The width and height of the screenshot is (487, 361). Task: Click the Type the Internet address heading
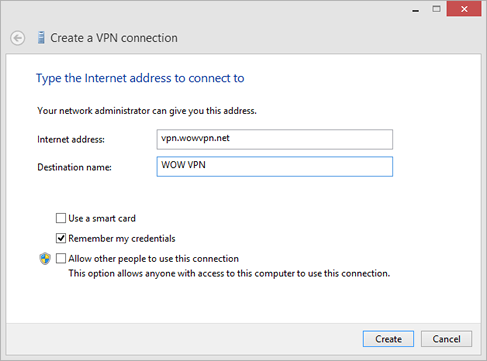pyautogui.click(x=140, y=78)
